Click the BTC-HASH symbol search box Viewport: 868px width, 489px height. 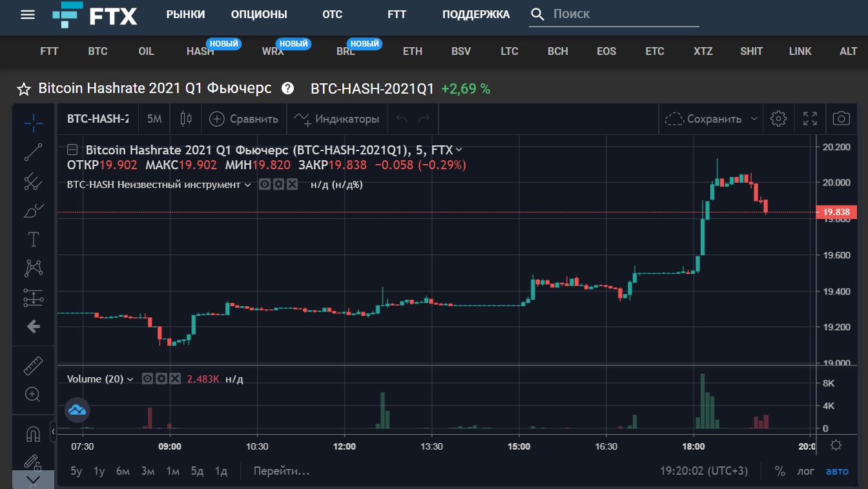tap(98, 119)
